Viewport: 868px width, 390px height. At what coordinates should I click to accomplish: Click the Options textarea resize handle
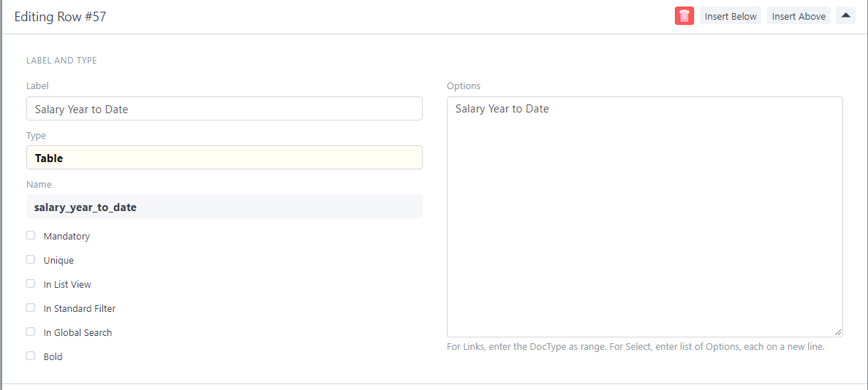point(838,332)
